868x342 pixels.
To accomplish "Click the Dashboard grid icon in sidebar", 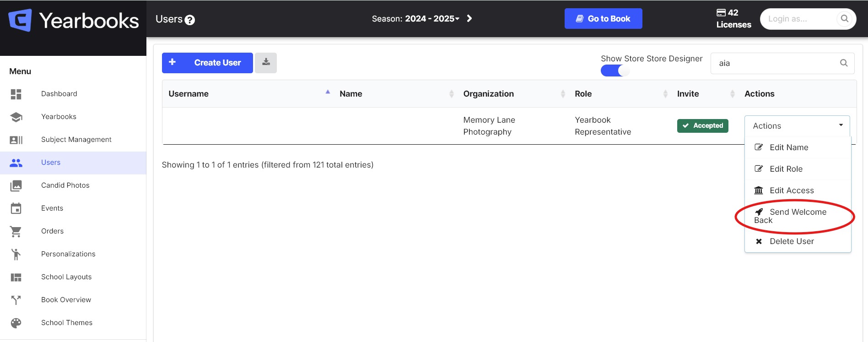I will (16, 94).
